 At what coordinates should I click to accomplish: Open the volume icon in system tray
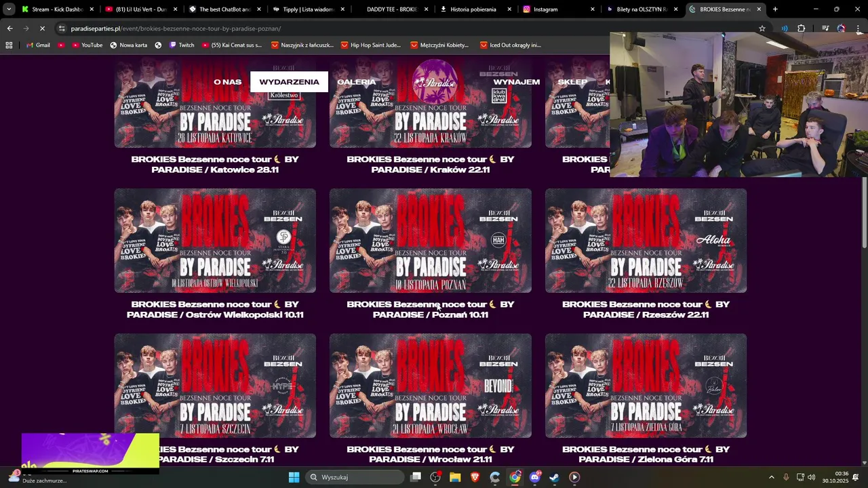coord(812,477)
